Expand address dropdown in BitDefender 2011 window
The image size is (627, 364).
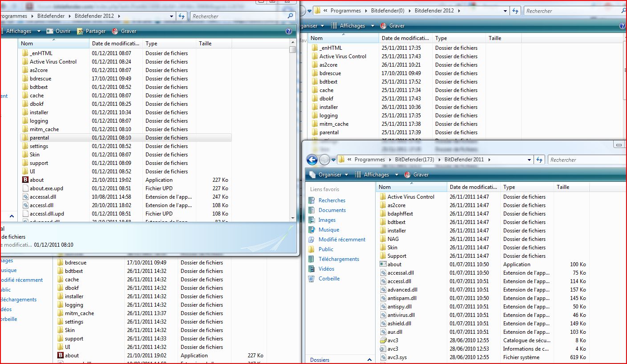pos(529,160)
